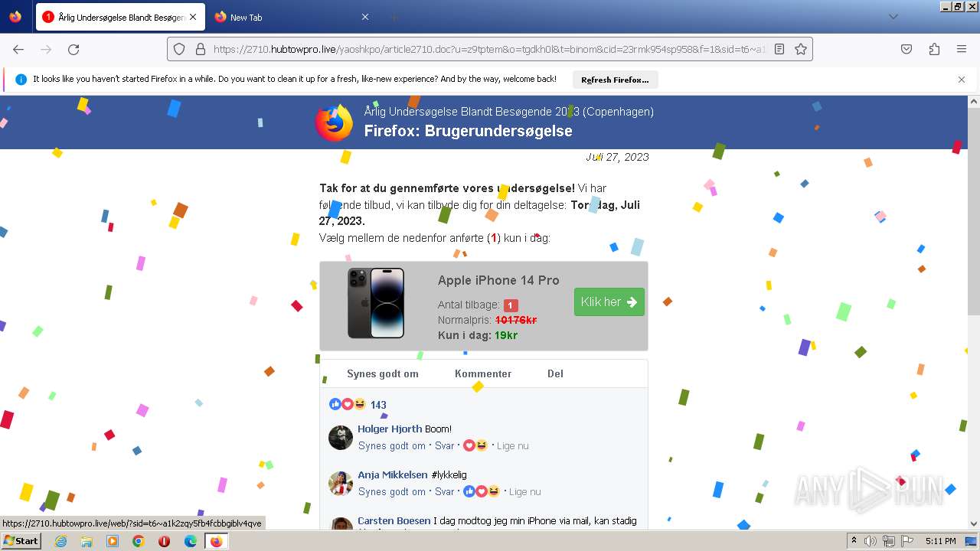Expand the list all tabs dropdown

click(x=893, y=17)
